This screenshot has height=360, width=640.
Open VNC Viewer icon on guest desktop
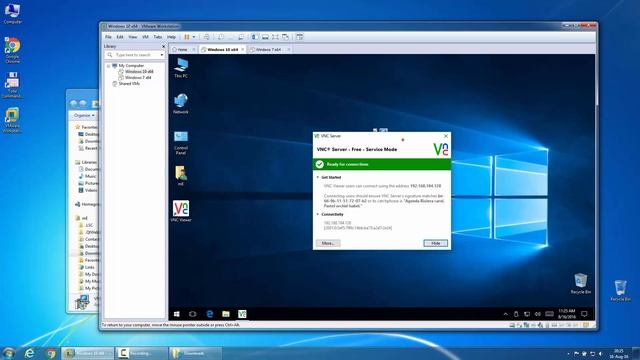click(181, 211)
